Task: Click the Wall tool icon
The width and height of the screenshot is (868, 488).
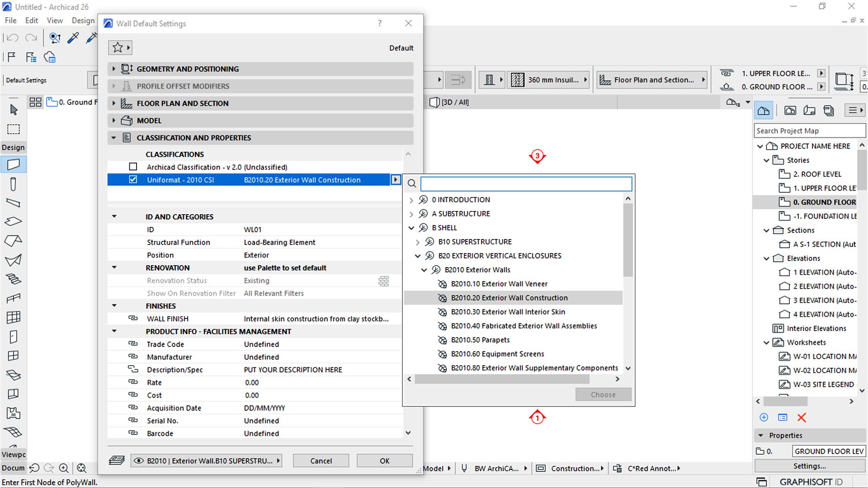Action: (14, 164)
